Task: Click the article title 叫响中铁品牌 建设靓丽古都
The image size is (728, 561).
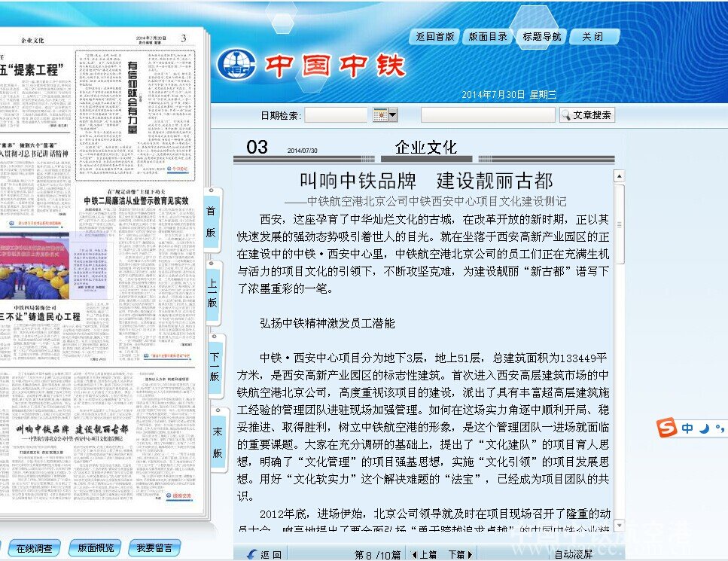Action: click(426, 181)
